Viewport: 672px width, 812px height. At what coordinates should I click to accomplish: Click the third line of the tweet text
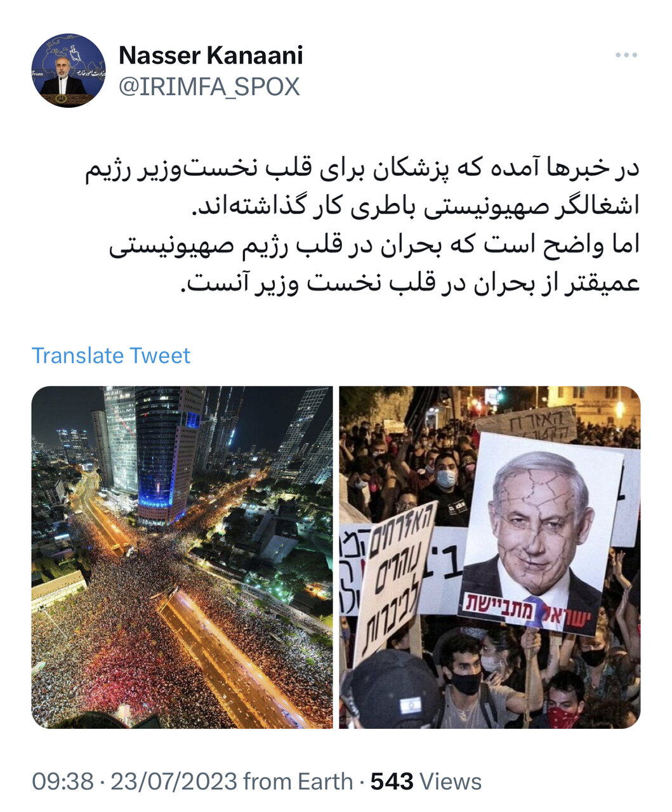point(374,246)
